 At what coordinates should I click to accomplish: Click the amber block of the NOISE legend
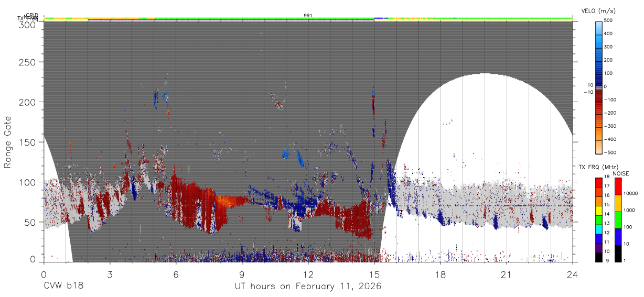[618, 203]
